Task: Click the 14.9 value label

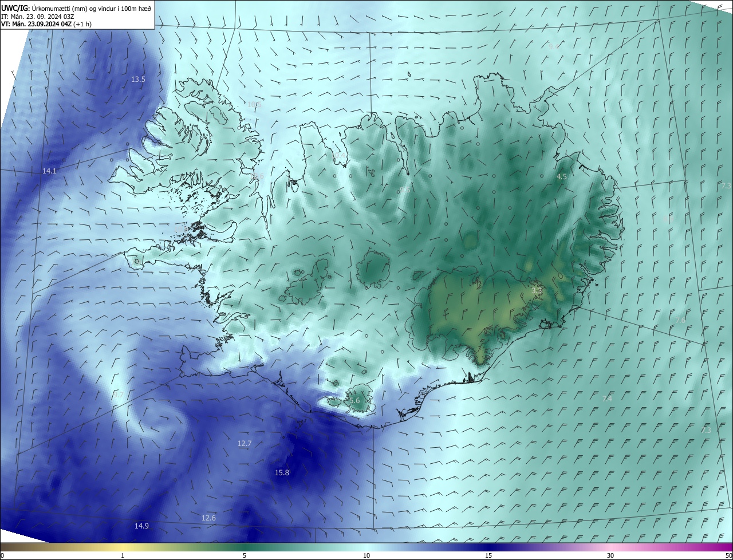Action: pos(141,526)
